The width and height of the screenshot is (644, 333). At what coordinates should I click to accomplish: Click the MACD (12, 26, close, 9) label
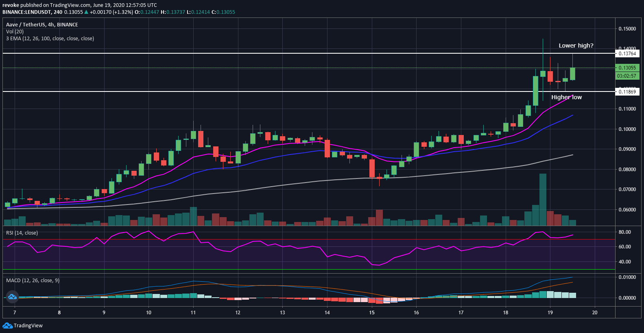33,281
